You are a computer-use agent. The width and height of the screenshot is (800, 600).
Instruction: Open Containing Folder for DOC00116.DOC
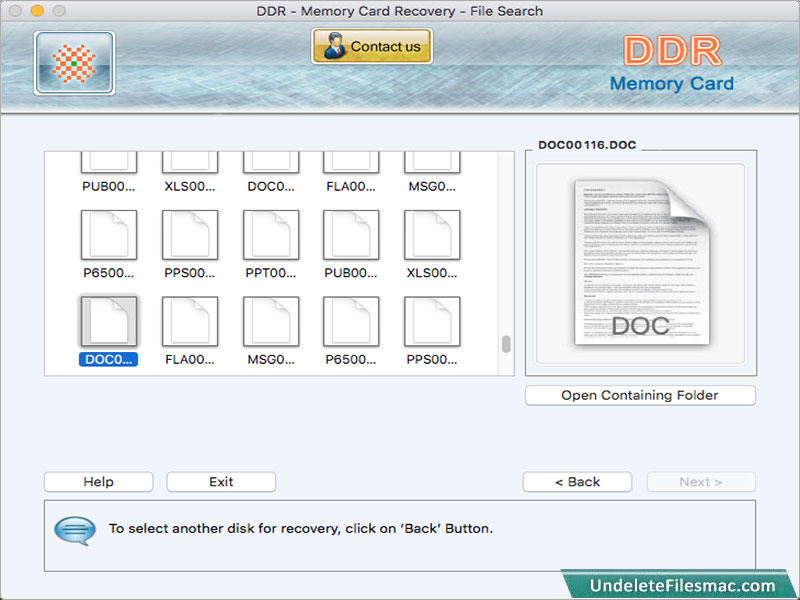coord(639,395)
